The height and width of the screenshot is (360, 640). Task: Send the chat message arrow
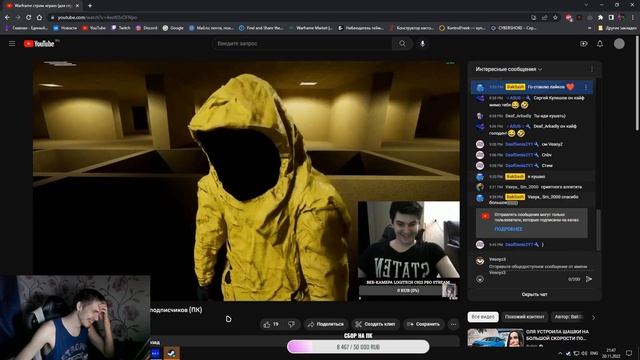click(589, 279)
